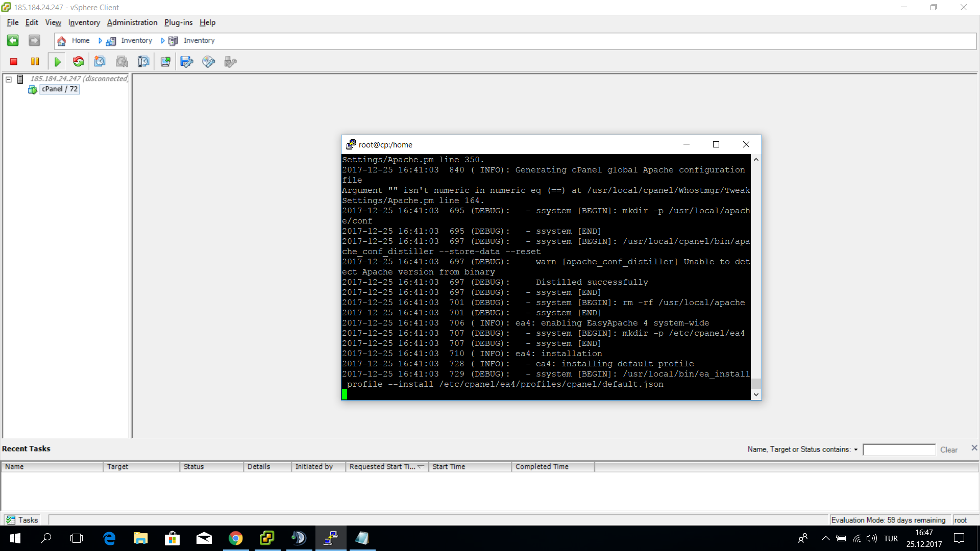Viewport: 980px width, 551px height.
Task: Open the Windows Start menu
Action: [15, 538]
